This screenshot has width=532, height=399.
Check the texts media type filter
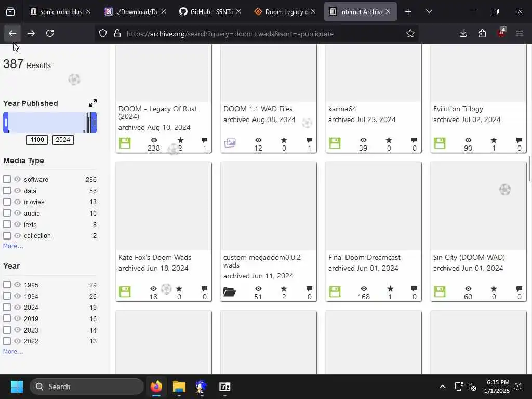(7, 224)
